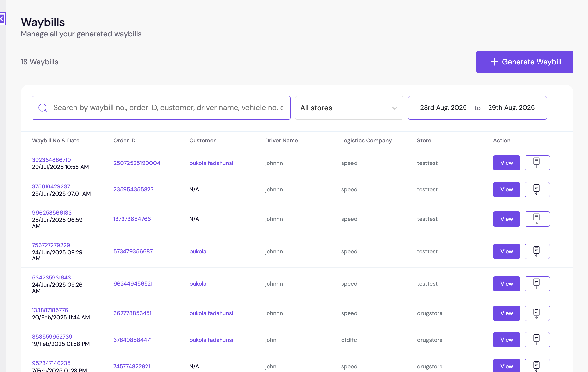
Task: Download waybill 133887185776 document icon
Action: [537, 313]
